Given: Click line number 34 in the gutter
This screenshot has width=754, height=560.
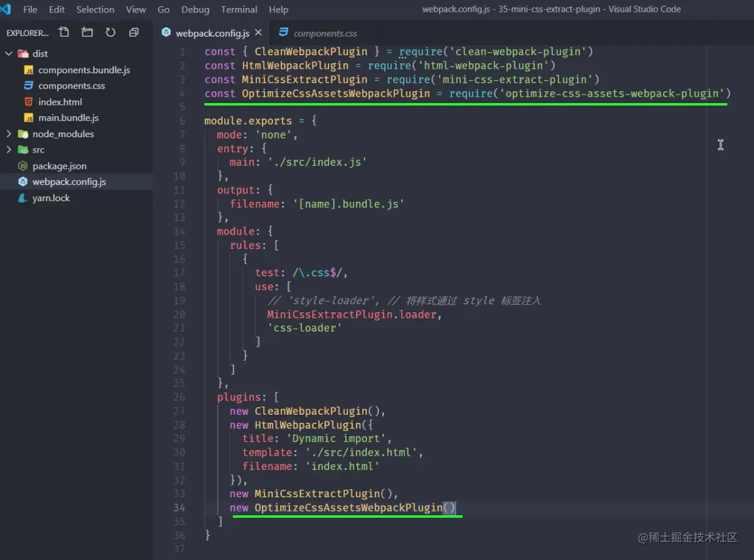Looking at the screenshot, I should coord(179,508).
